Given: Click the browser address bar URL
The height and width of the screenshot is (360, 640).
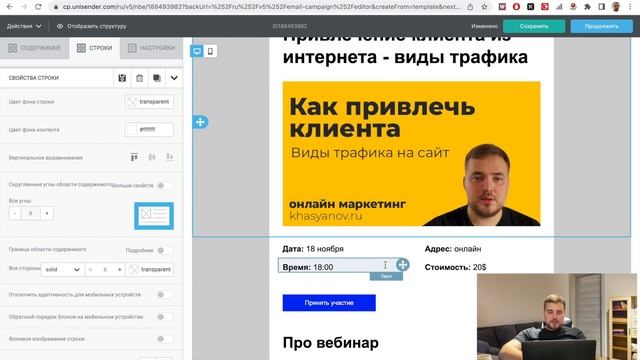Looking at the screenshot, I should coord(261,7).
